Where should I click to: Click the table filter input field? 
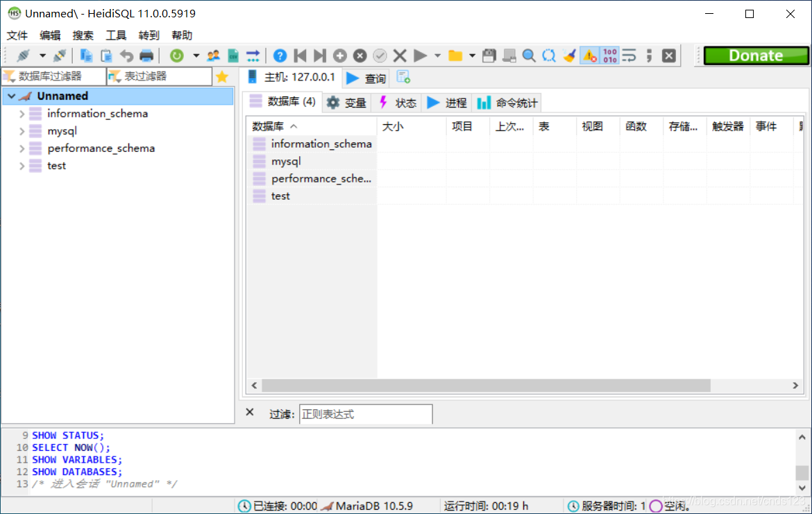click(160, 76)
